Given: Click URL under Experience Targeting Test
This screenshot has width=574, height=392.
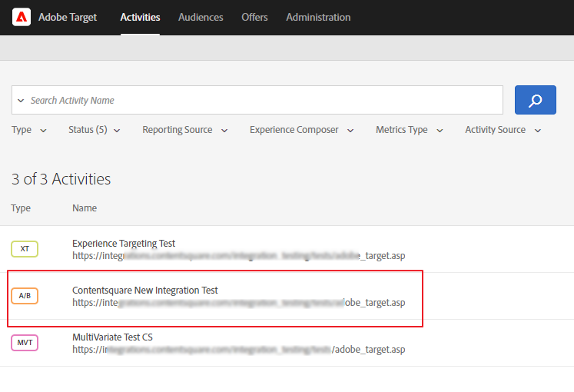Looking at the screenshot, I should (239, 256).
